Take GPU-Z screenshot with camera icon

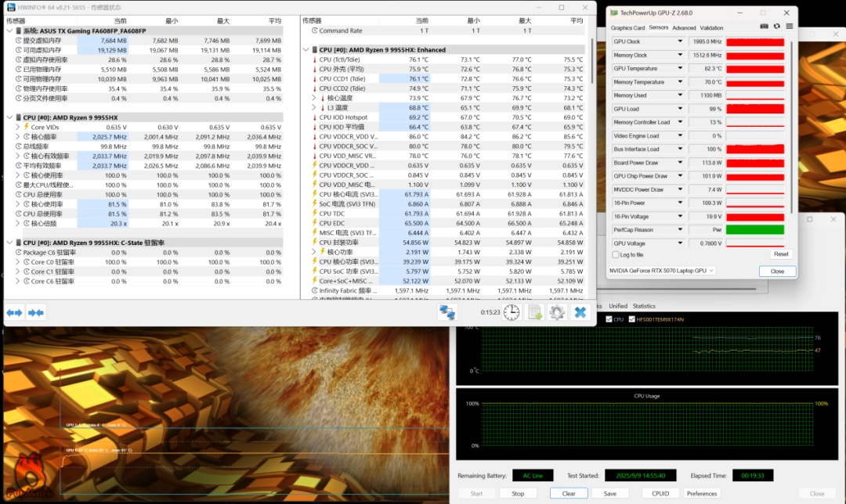[x=764, y=27]
